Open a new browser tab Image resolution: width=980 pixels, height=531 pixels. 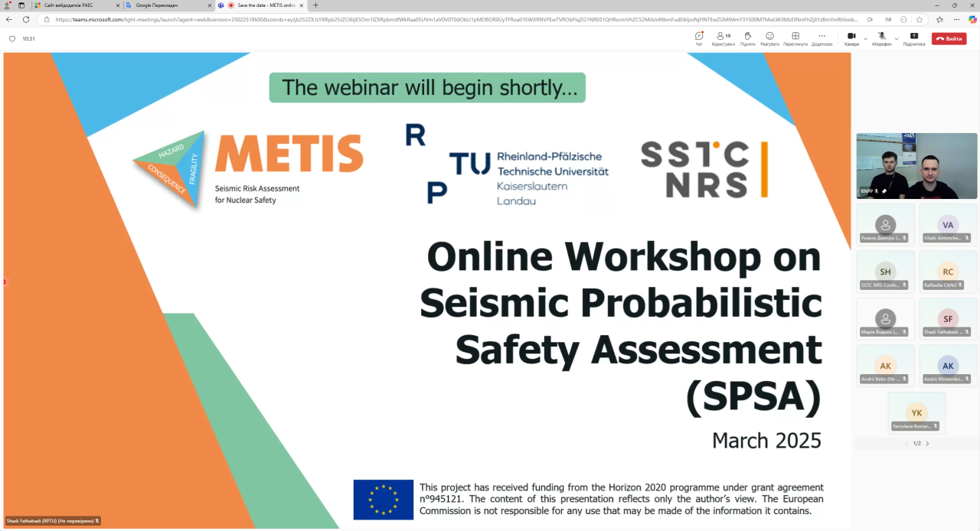pos(315,5)
